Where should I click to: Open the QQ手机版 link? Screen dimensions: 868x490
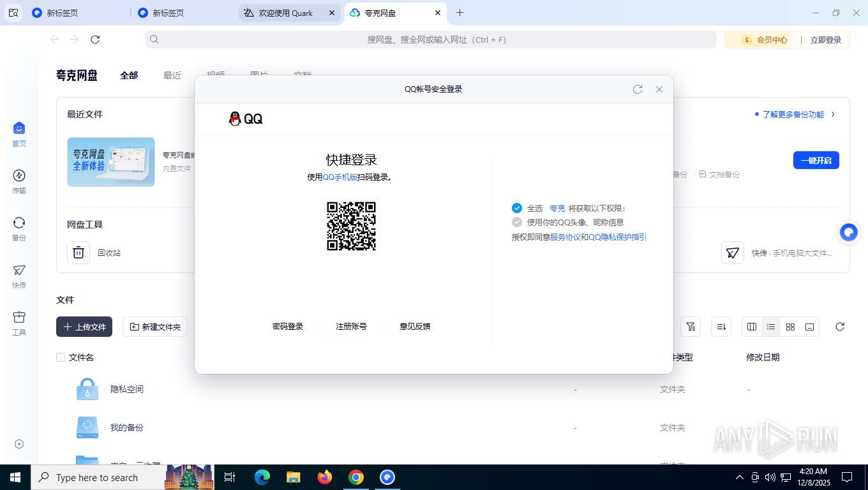(x=340, y=177)
